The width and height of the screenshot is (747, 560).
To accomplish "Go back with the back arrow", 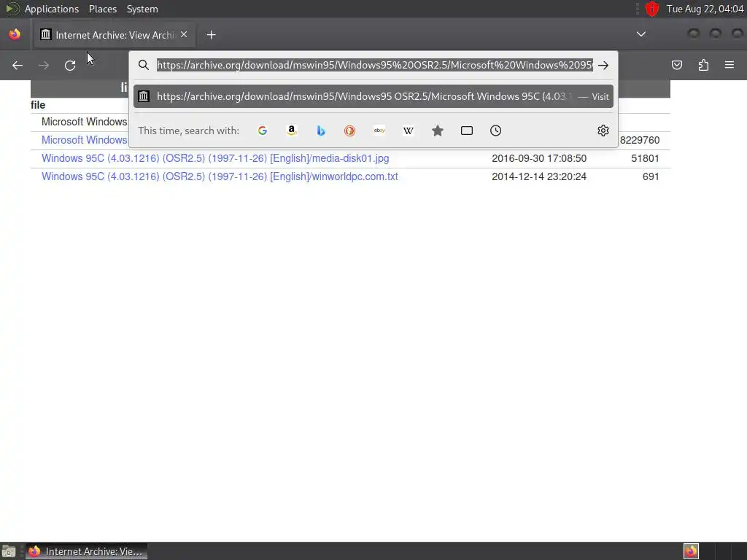I will pyautogui.click(x=18, y=65).
